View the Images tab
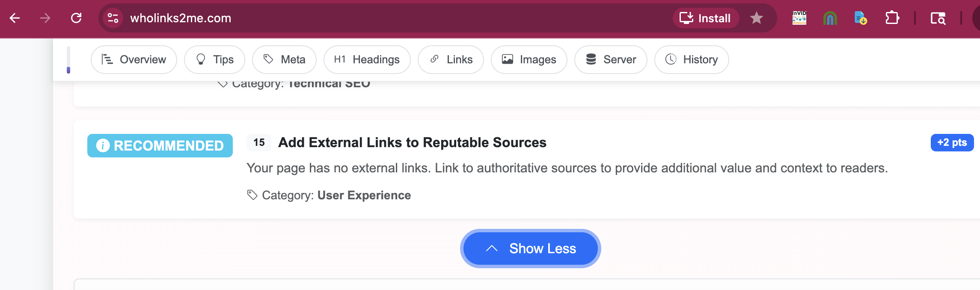 (529, 59)
